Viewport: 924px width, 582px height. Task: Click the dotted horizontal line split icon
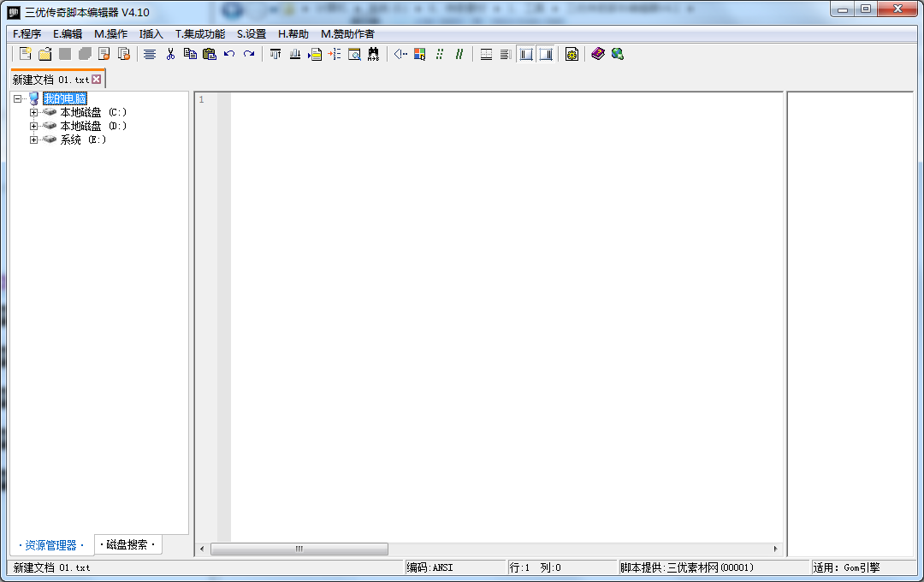(x=486, y=54)
